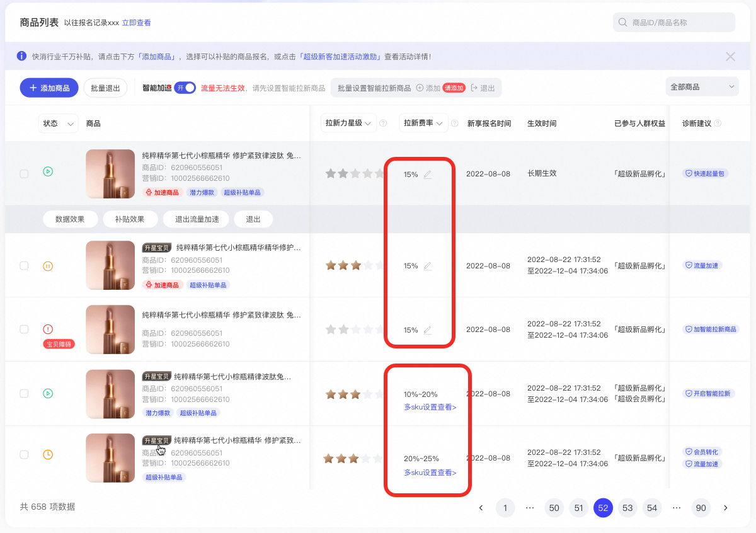The width and height of the screenshot is (756, 533).
Task: Open the thumbnail of the 长期生效 product
Action: [x=110, y=174]
